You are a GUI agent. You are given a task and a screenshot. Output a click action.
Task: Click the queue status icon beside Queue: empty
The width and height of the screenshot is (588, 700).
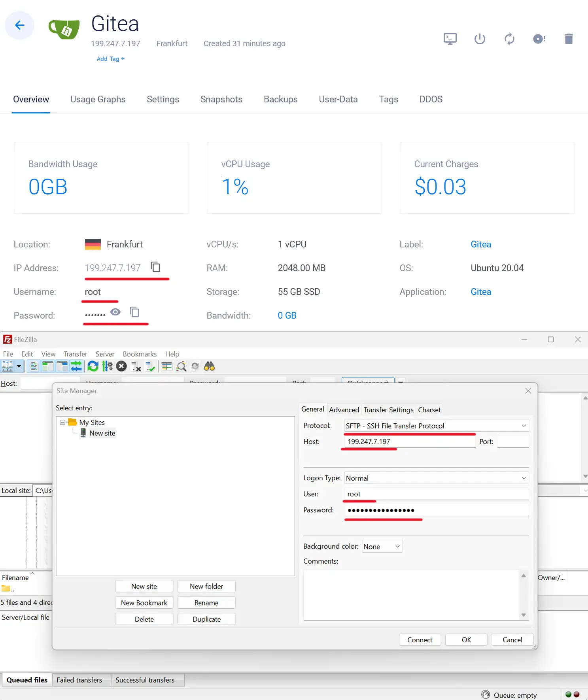click(486, 694)
